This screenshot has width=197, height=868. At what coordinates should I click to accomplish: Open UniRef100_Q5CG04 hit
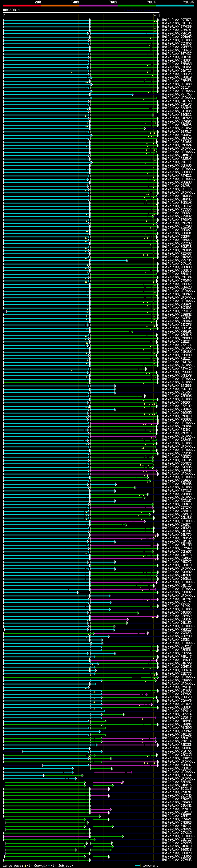(177, 426)
